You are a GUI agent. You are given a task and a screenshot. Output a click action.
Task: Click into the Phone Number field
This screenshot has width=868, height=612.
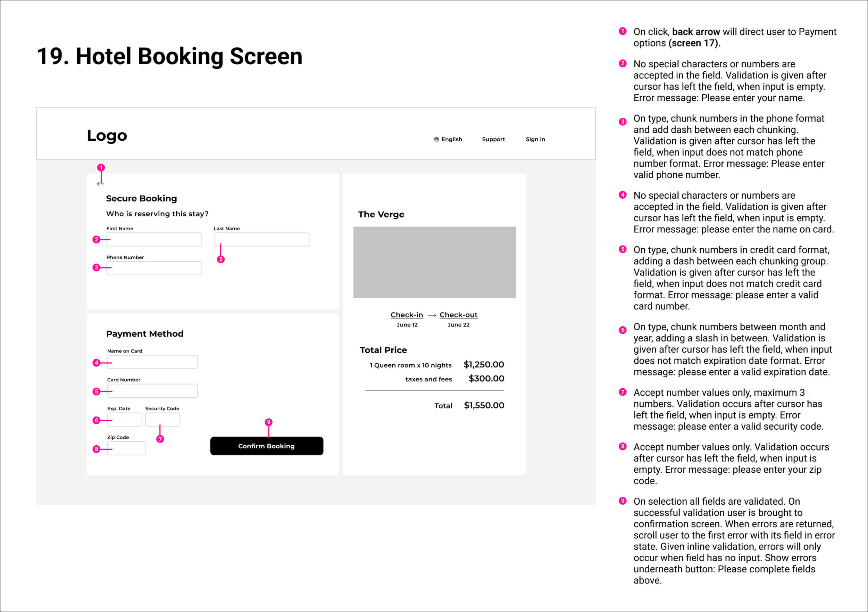(155, 268)
